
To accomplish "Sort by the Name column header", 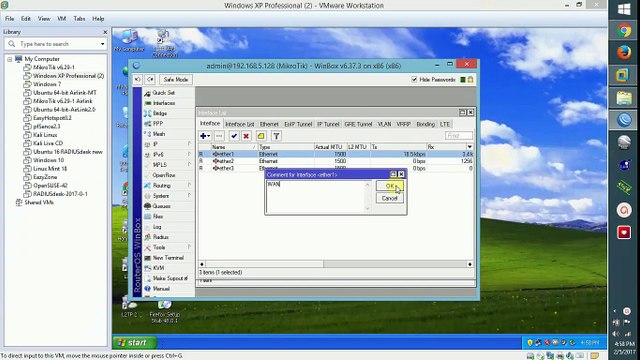I will pos(234,147).
